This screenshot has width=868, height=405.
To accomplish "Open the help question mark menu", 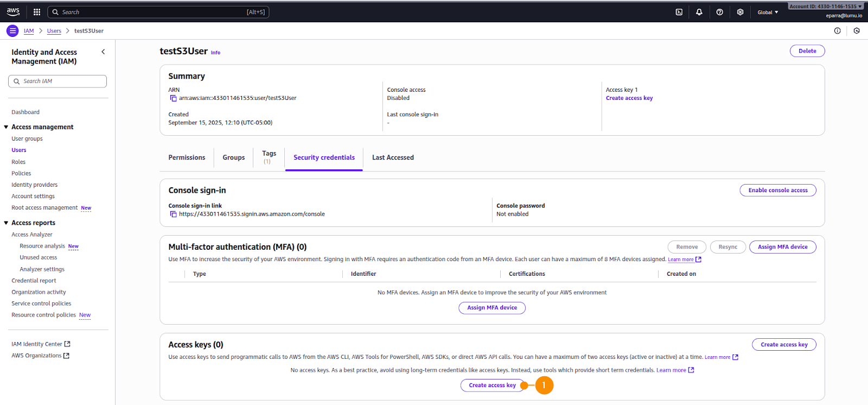I will [719, 12].
